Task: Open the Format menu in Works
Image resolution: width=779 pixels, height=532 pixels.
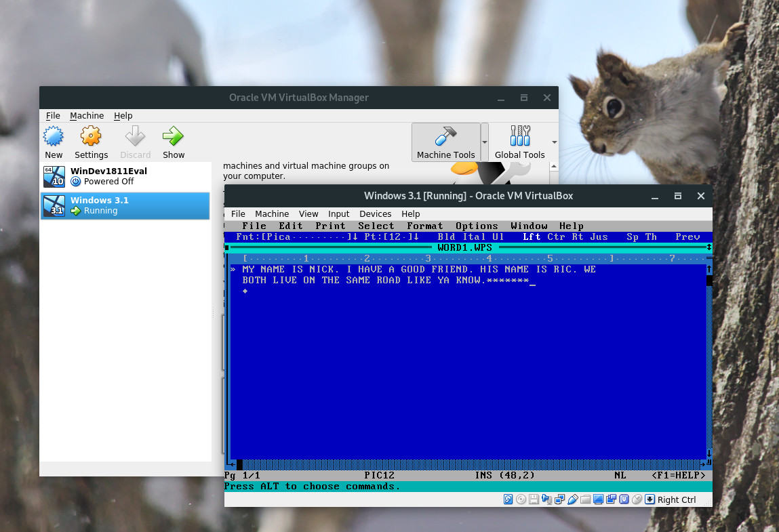Action: tap(425, 226)
